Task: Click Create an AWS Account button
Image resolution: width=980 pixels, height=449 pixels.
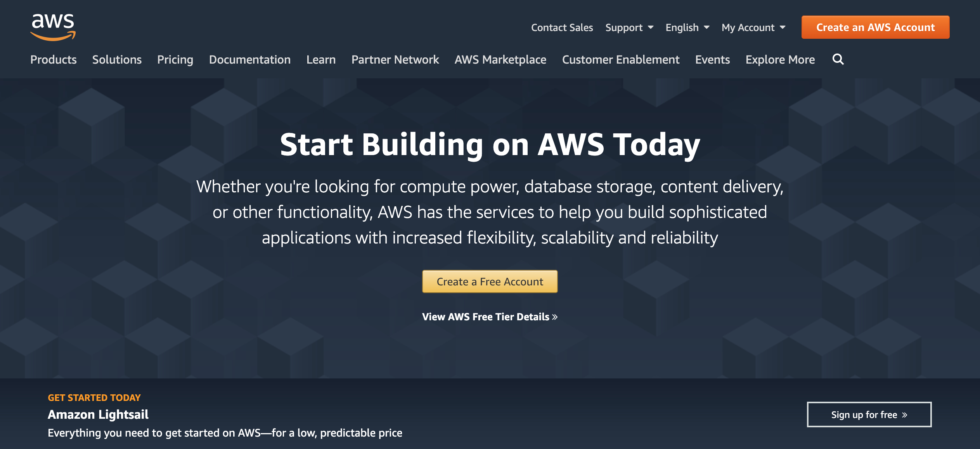Action: [x=875, y=27]
